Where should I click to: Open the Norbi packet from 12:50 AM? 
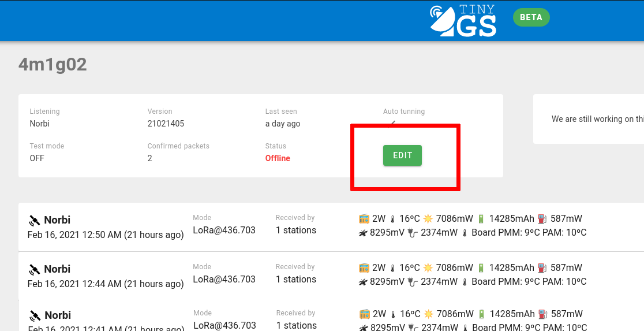[58, 220]
